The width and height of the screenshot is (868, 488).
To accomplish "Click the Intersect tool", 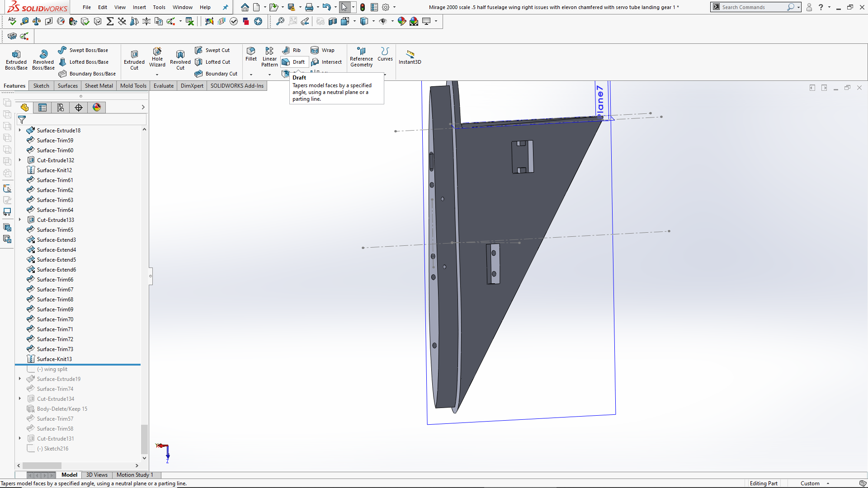I will point(326,62).
